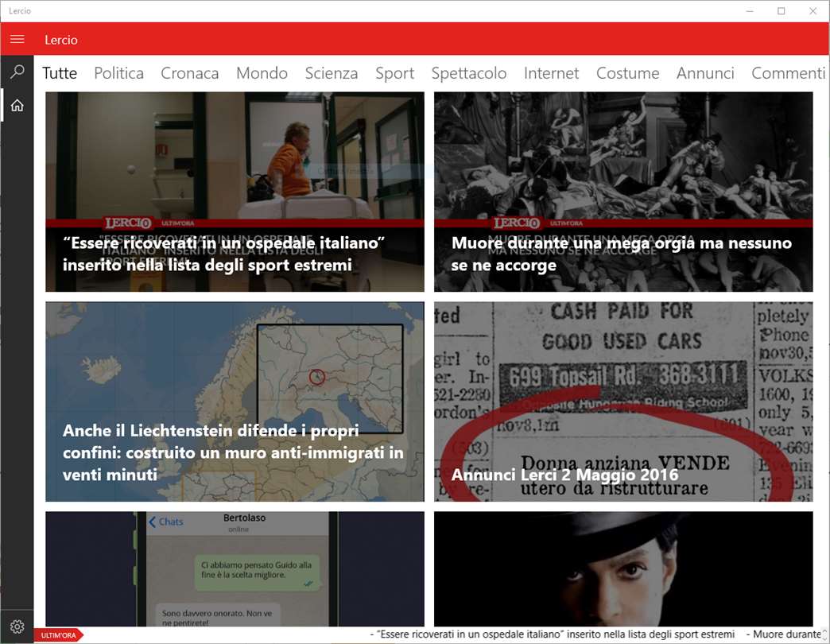
Task: Open the Bertolaso chat screenshot article
Action: coord(235,568)
